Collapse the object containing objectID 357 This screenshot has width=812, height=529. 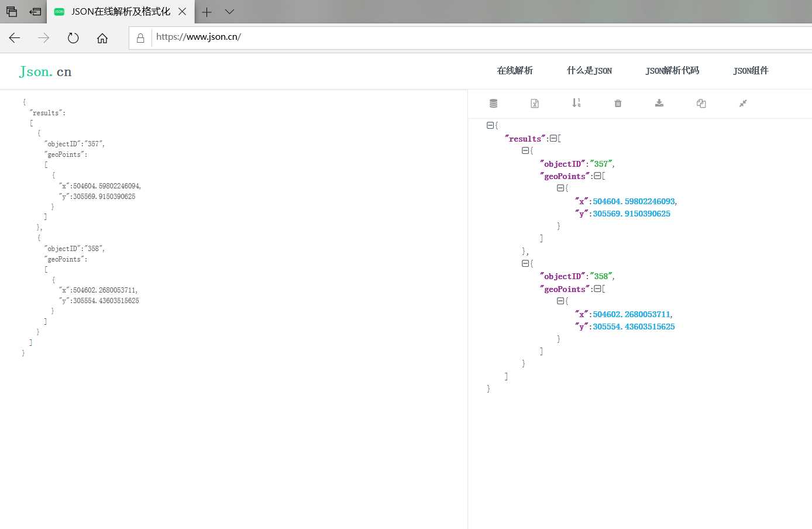[525, 150]
